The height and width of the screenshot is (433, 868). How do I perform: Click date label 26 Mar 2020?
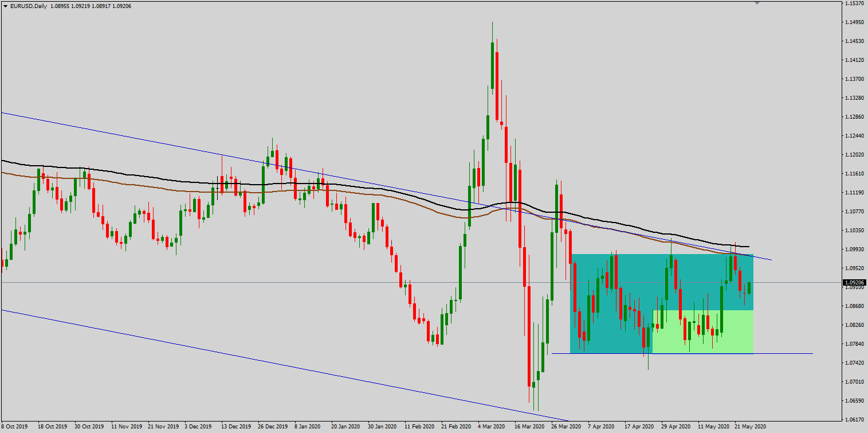pyautogui.click(x=567, y=427)
